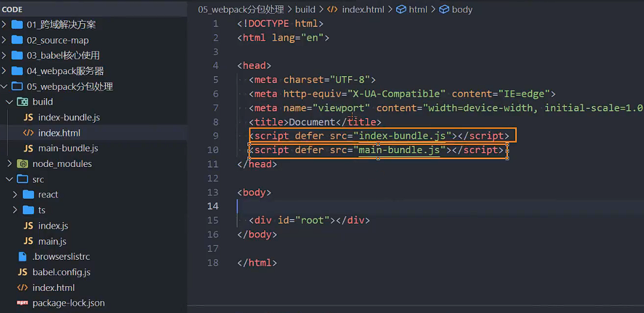Open main.js in src folder
Viewport: 644px width, 313px height.
52,241
